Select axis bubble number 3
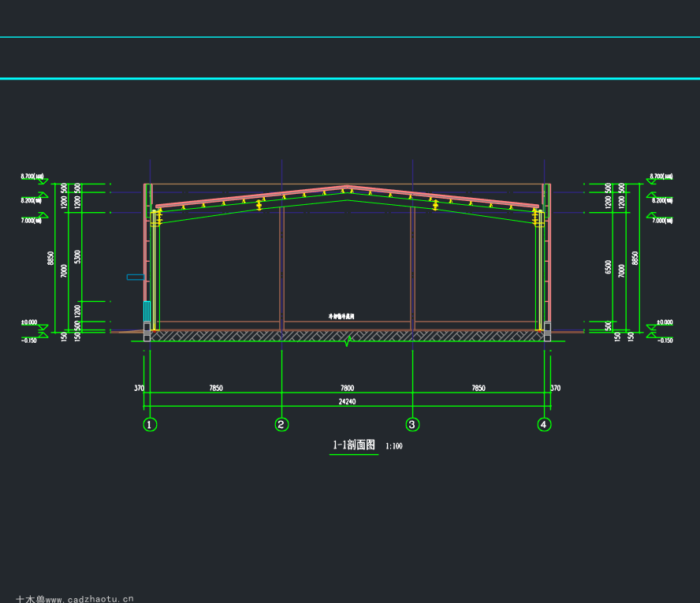 point(412,425)
